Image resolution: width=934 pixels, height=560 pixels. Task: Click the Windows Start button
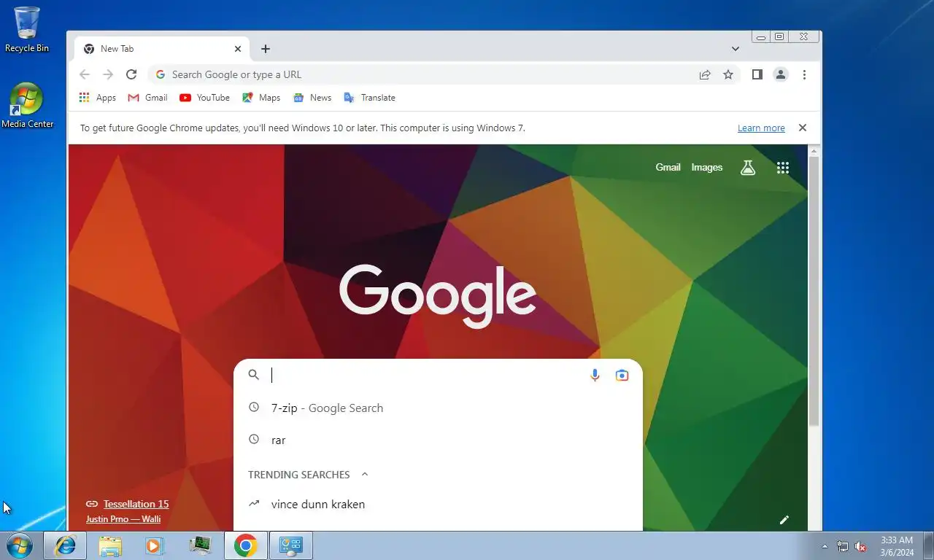[19, 545]
